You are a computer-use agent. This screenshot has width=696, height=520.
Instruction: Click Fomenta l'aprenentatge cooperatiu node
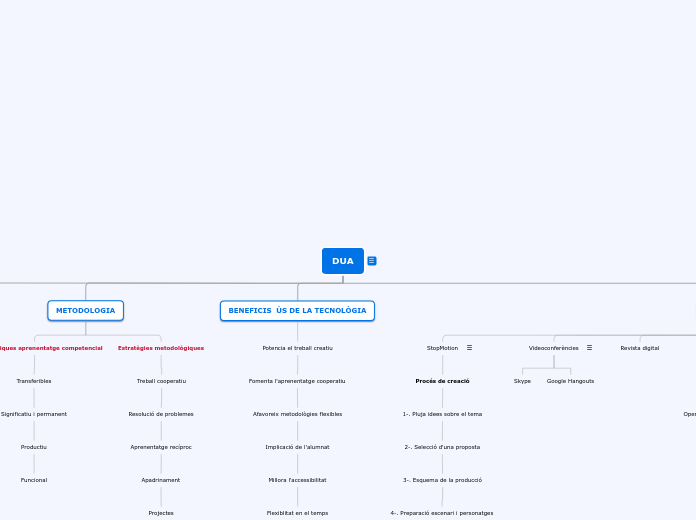click(297, 381)
